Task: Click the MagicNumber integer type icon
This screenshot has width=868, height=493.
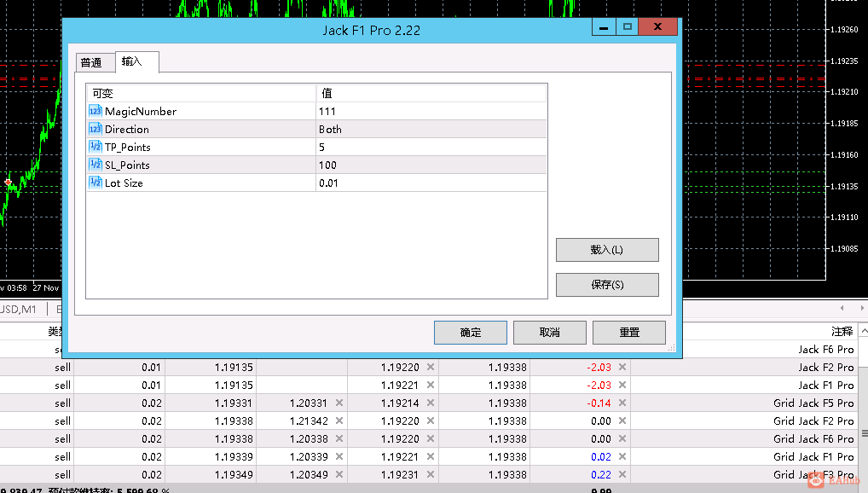Action: tap(95, 112)
